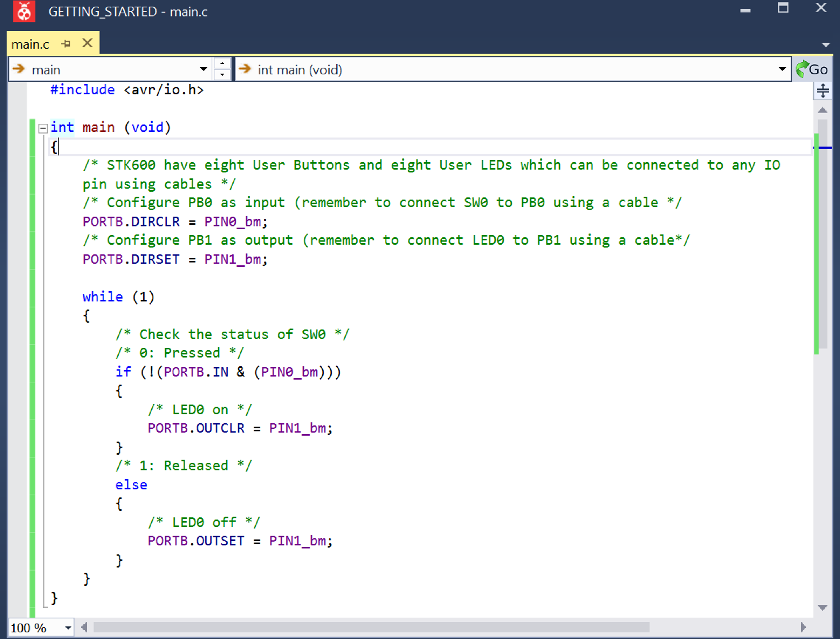Open the tab list dropdown arrow
Viewport: 840px width, 639px height.
pyautogui.click(x=825, y=45)
